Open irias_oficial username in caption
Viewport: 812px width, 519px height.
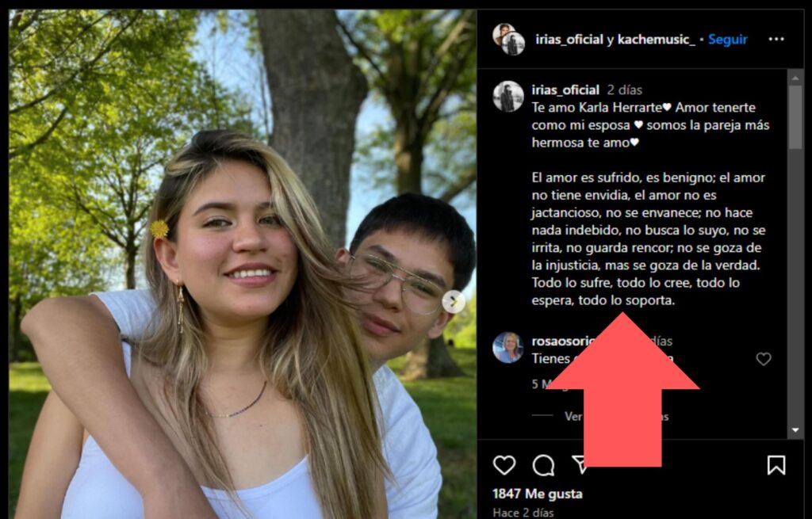pos(565,90)
